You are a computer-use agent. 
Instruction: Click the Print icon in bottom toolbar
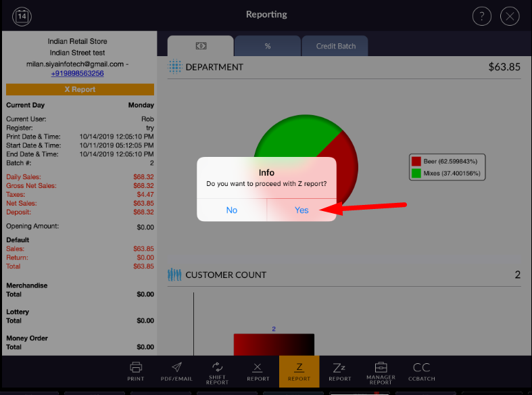[136, 371]
